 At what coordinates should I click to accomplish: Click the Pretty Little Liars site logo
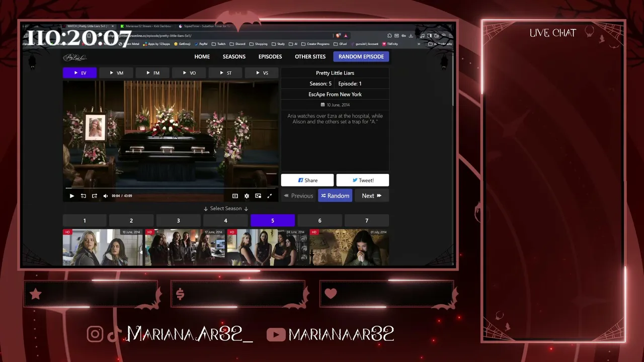click(x=75, y=57)
